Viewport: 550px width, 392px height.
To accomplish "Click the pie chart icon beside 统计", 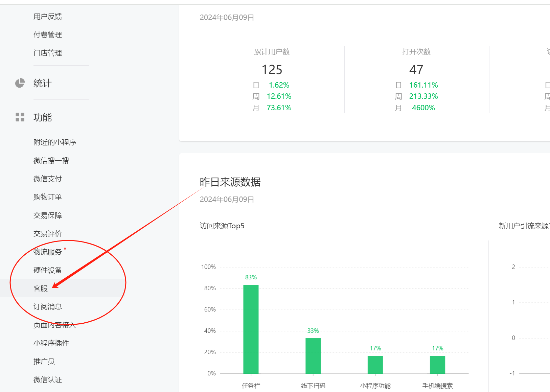I will click(20, 83).
